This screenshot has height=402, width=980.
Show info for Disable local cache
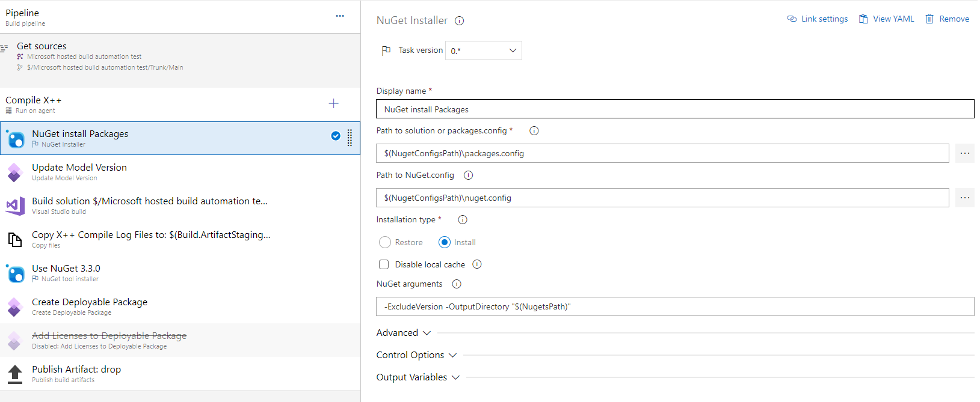(x=477, y=264)
